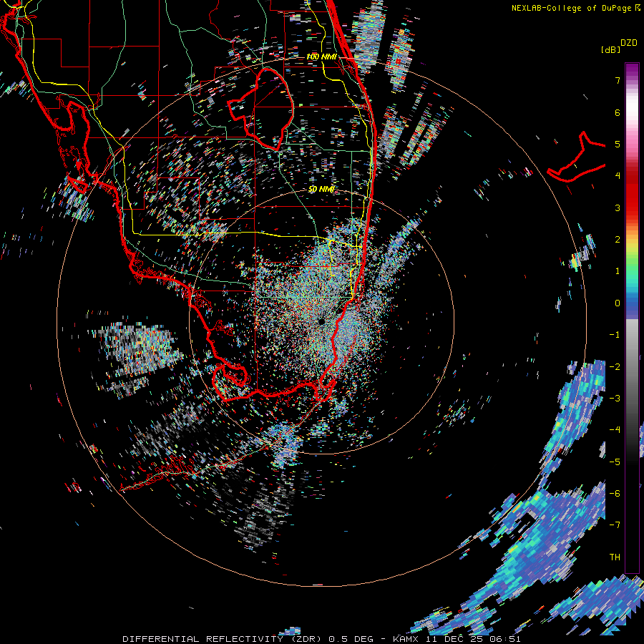Click the 7 value on dB scale

click(618, 80)
